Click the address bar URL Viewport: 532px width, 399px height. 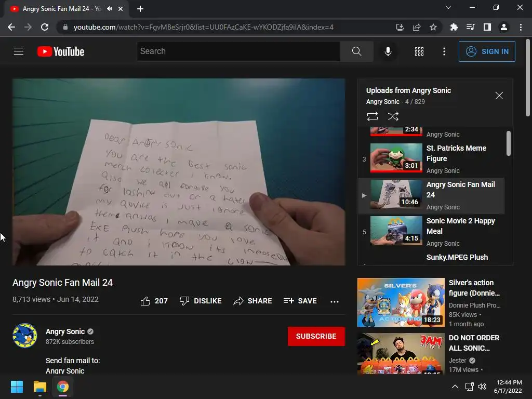tap(203, 27)
